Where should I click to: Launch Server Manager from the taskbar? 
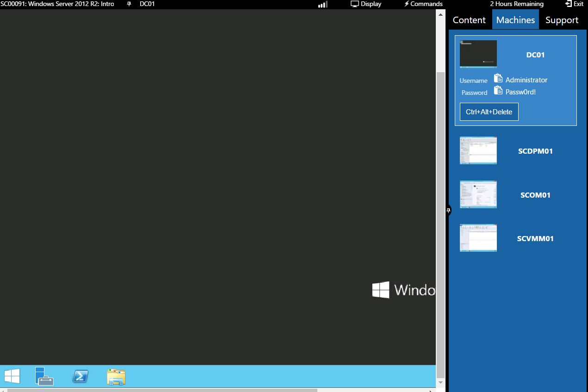[44, 376]
